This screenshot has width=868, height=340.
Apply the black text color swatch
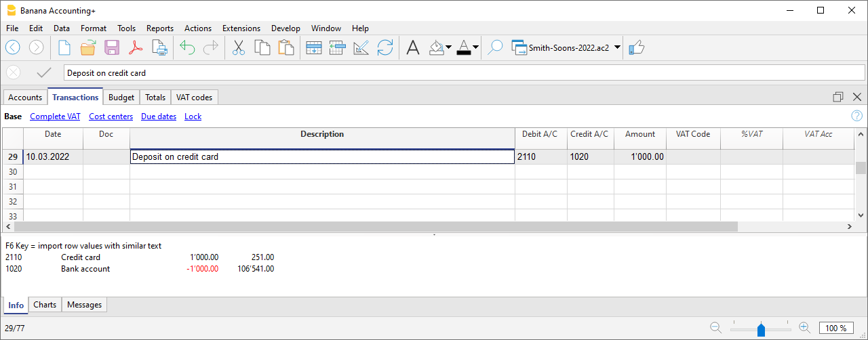pyautogui.click(x=464, y=47)
